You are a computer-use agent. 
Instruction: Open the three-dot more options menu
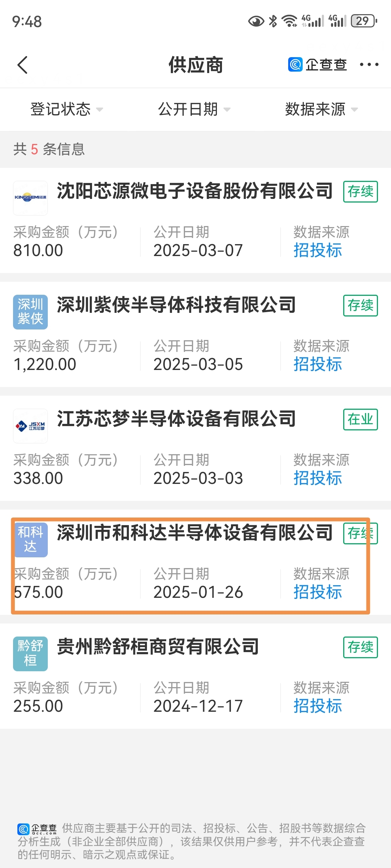369,65
